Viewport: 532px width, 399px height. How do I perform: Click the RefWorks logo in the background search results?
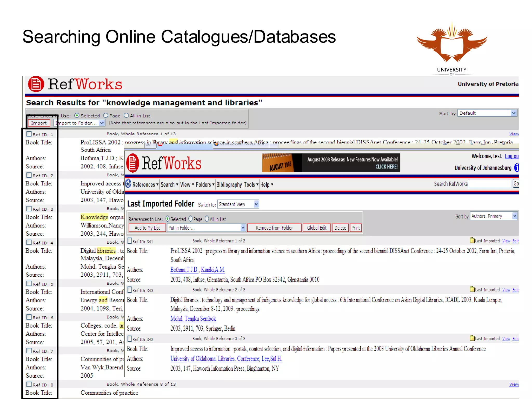coord(75,84)
